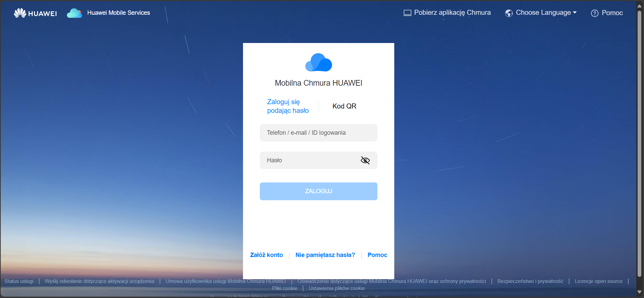Open Oświadczenie dotyczące ochrony prywatności footer link
The width and height of the screenshot is (644, 298).
pyautogui.click(x=392, y=281)
